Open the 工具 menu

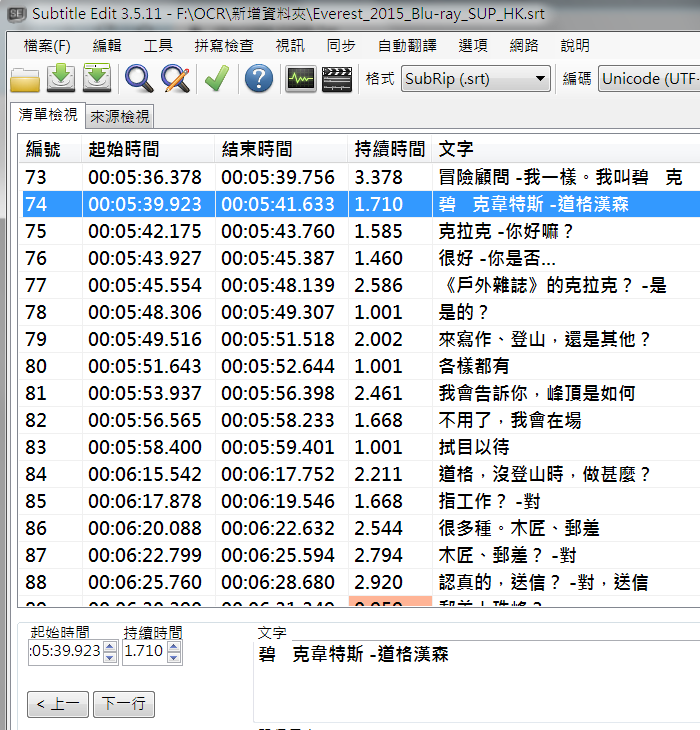[158, 46]
